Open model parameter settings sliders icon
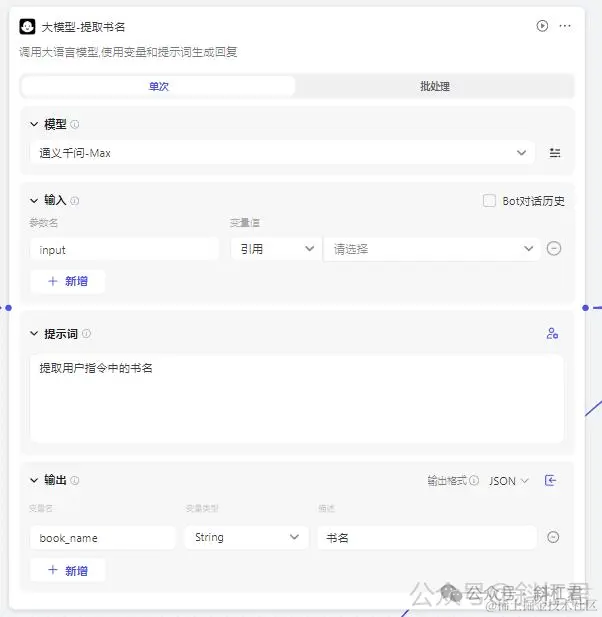The height and width of the screenshot is (617, 602). pyautogui.click(x=555, y=153)
